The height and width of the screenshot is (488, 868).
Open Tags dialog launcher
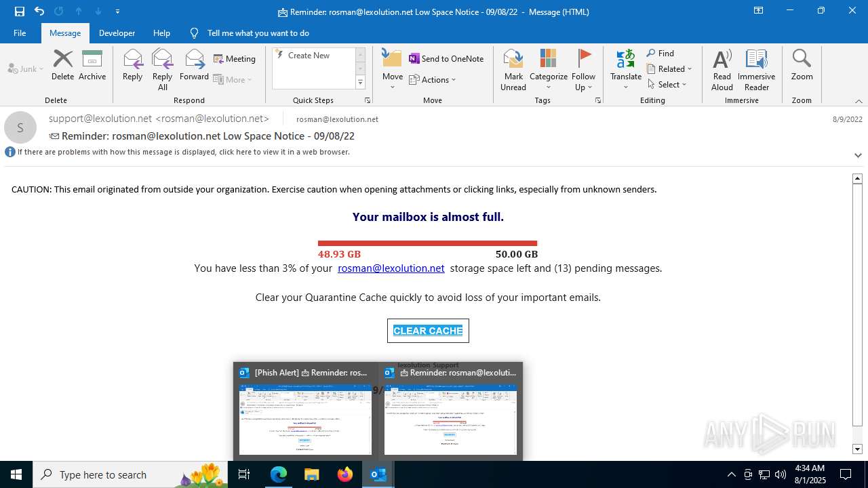598,100
